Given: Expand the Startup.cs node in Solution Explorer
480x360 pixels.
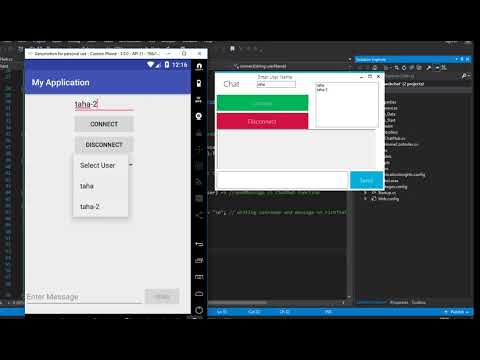Looking at the screenshot, I should (366, 193).
